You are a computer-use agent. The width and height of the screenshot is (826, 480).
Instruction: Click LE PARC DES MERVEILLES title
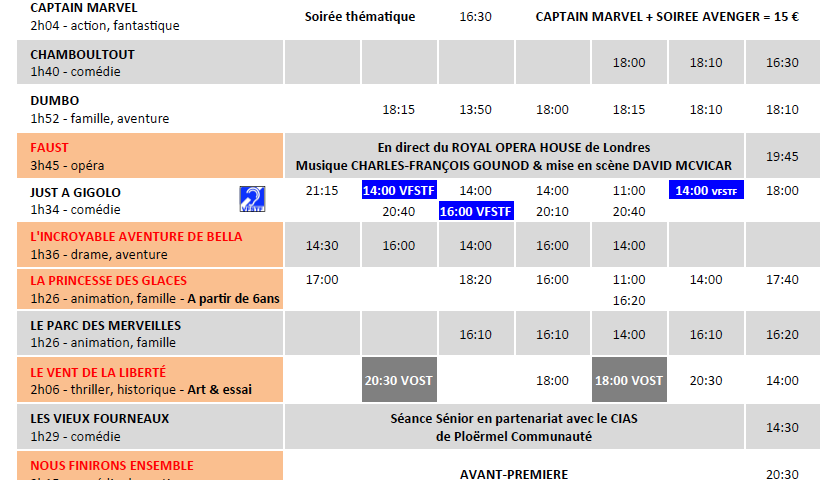pyautogui.click(x=105, y=326)
